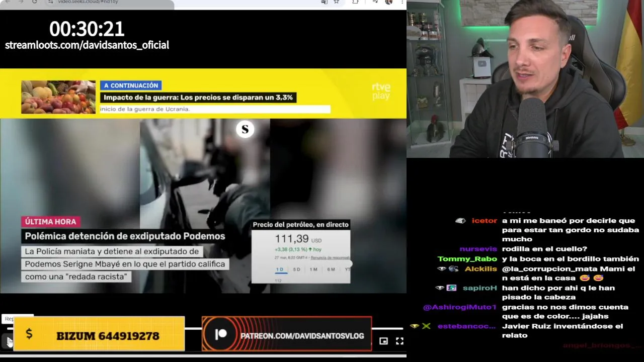Click chat username sapiroH

pos(479,288)
